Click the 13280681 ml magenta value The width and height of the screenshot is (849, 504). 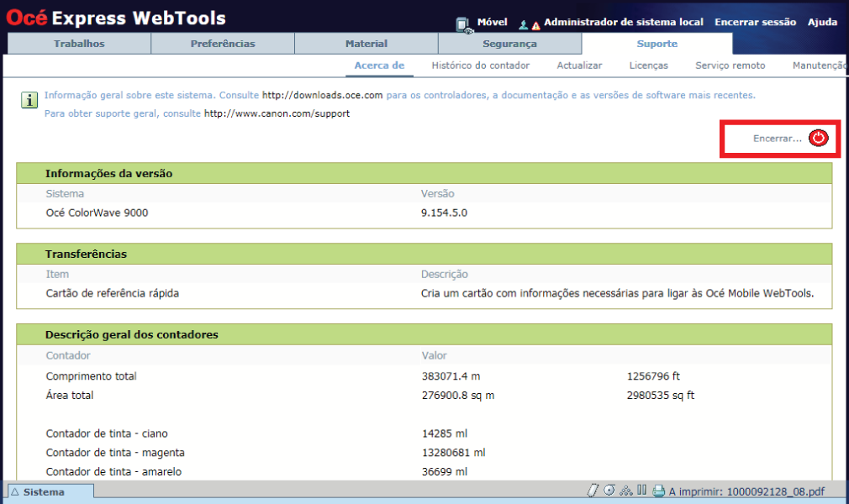pyautogui.click(x=454, y=453)
